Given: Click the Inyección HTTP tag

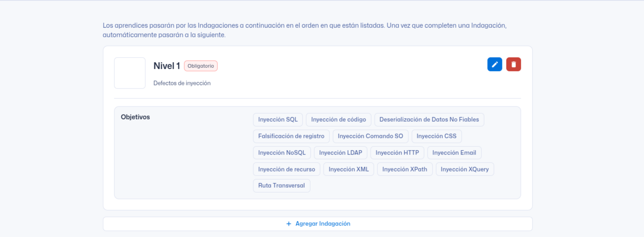Looking at the screenshot, I should tap(397, 153).
